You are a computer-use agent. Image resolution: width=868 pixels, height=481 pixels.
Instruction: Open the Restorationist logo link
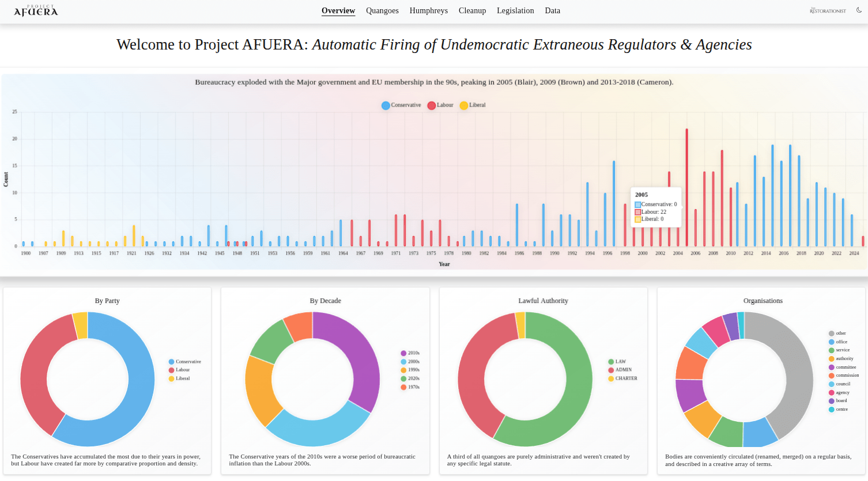[x=828, y=11]
